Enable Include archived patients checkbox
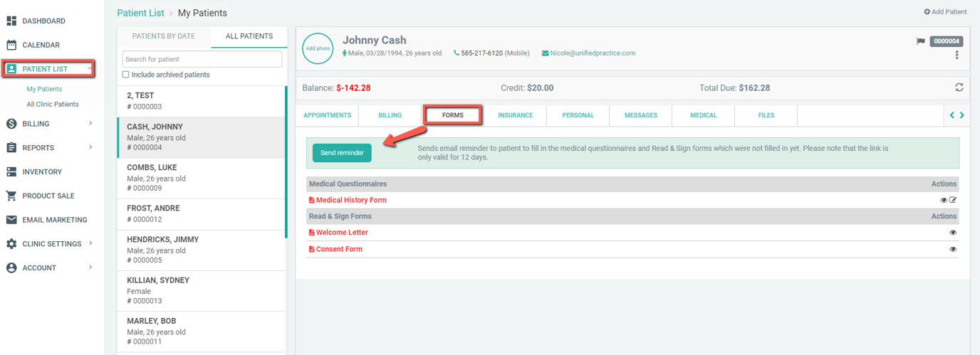This screenshot has height=355, width=980. 126,75
